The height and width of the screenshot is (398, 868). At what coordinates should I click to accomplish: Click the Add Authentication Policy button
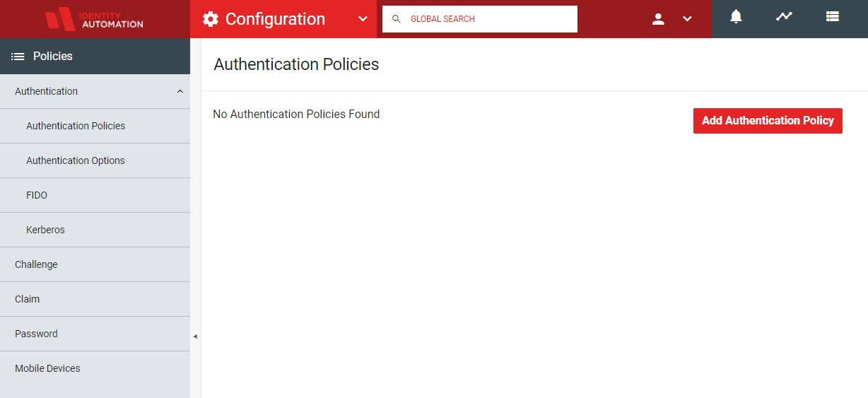coord(768,121)
